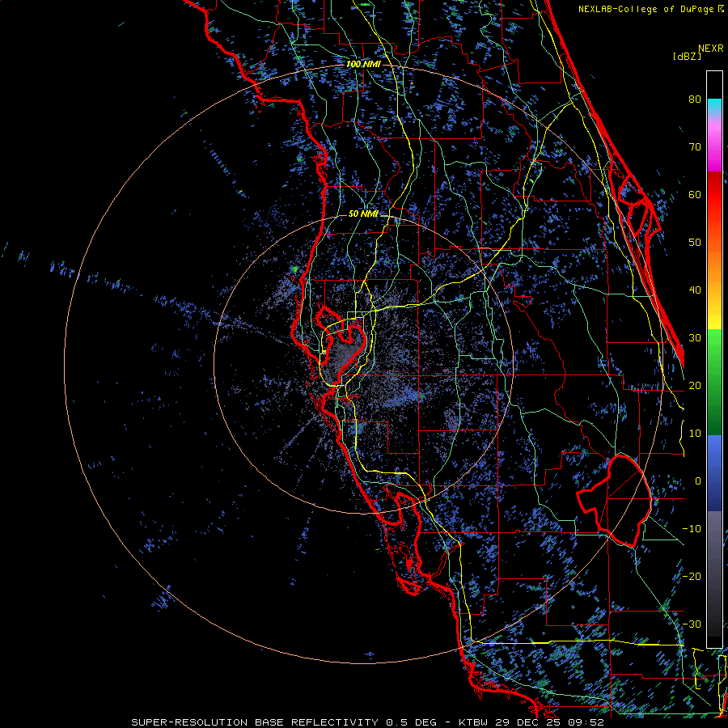Click the 40 value on dBZ scale
728x728 pixels.
[x=695, y=290]
